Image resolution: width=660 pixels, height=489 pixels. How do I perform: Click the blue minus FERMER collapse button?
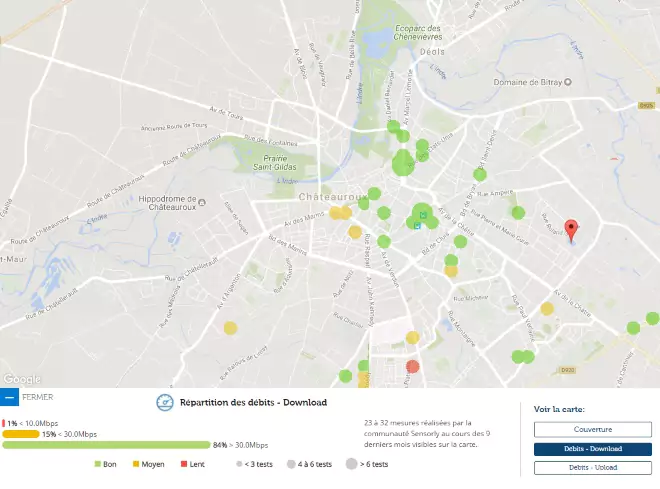pyautogui.click(x=9, y=397)
